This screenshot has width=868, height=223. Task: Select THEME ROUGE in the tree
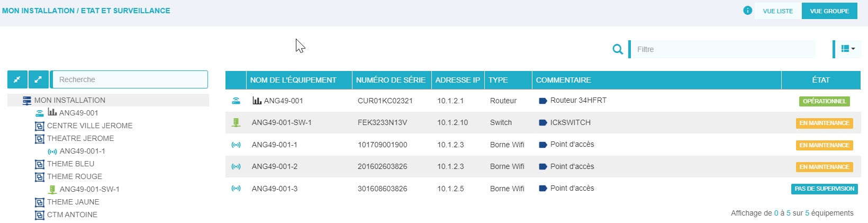[x=74, y=176]
